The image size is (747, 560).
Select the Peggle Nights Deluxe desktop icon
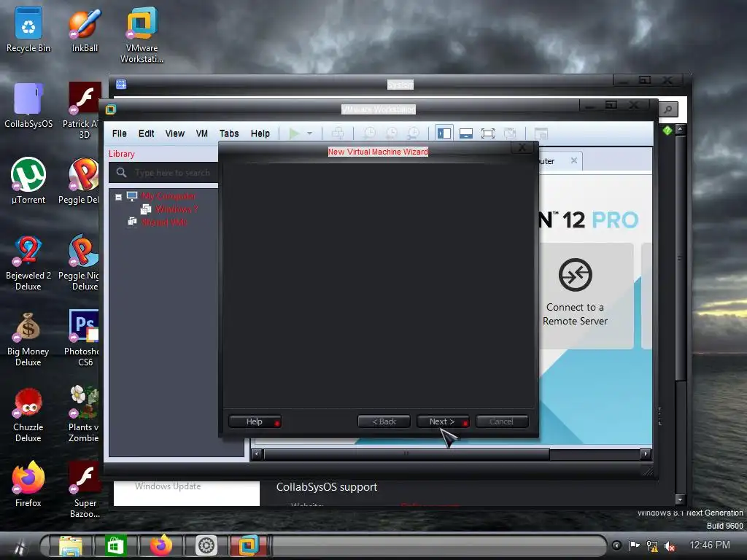click(x=79, y=262)
